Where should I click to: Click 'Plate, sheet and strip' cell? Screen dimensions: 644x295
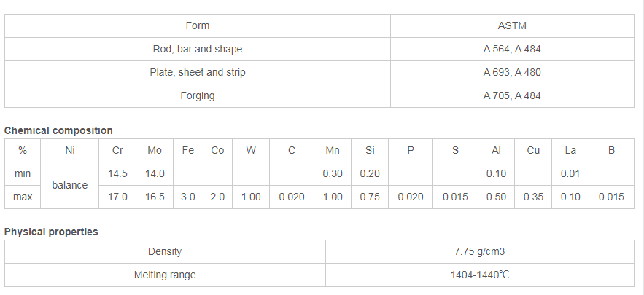(198, 73)
